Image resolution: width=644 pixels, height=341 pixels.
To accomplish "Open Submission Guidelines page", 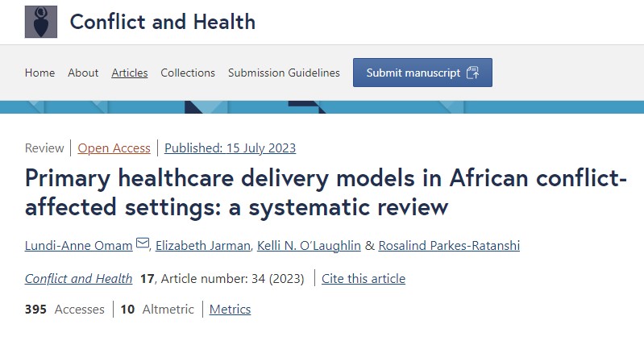I will pyautogui.click(x=284, y=73).
